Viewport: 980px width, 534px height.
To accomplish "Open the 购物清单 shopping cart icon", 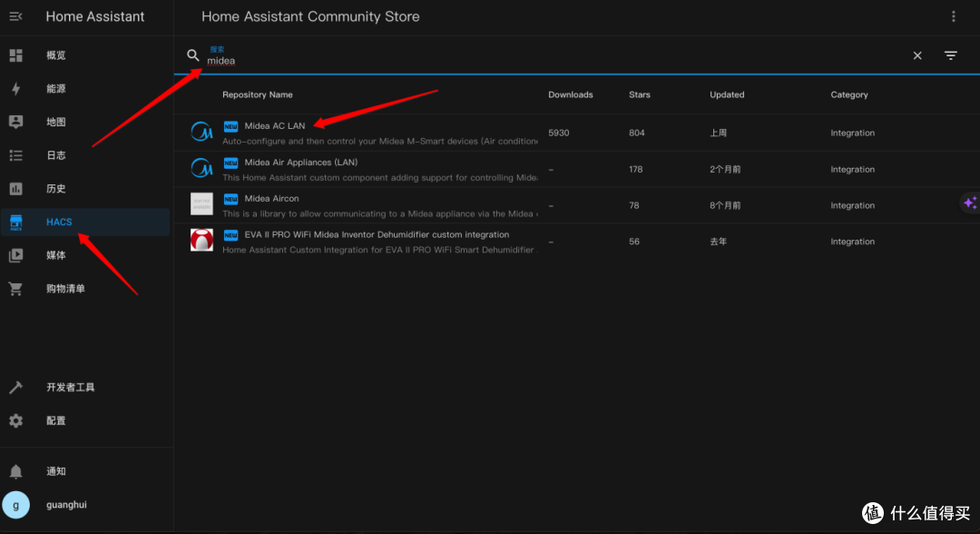I will [15, 288].
